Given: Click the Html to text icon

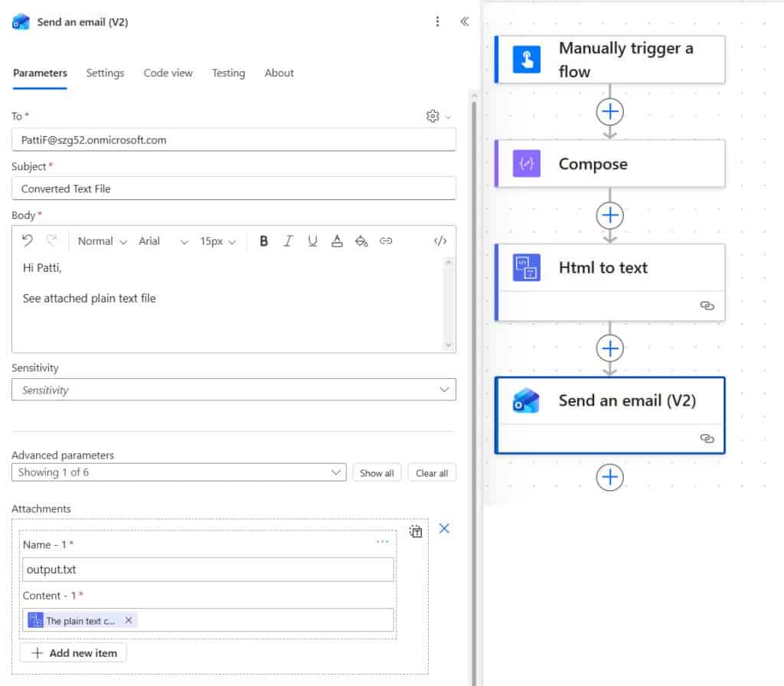Looking at the screenshot, I should 527,267.
